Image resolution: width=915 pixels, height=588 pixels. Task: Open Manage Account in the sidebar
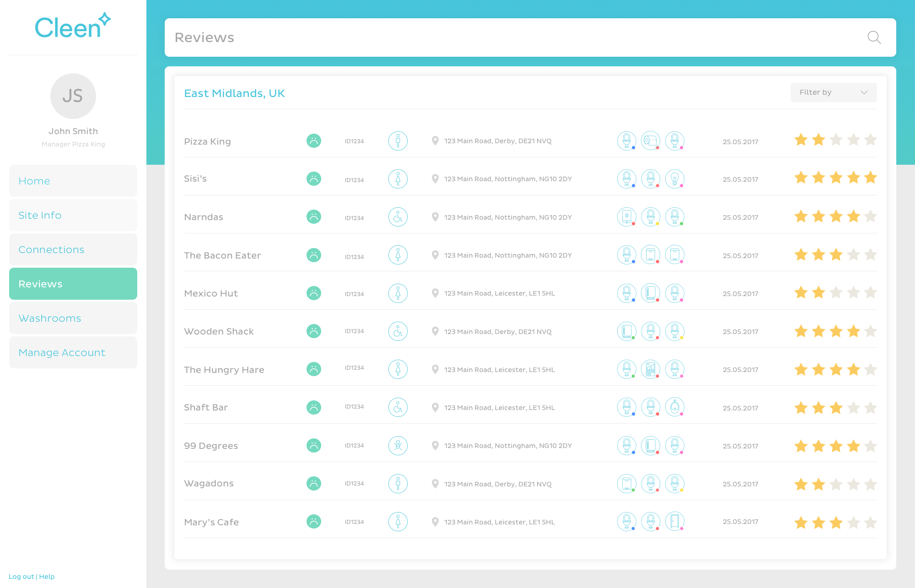73,352
